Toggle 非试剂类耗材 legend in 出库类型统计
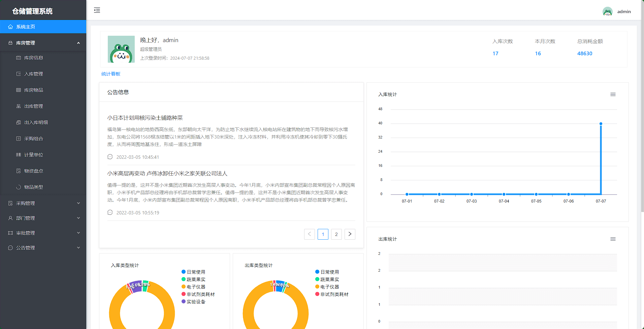644x329 pixels. [x=332, y=294]
